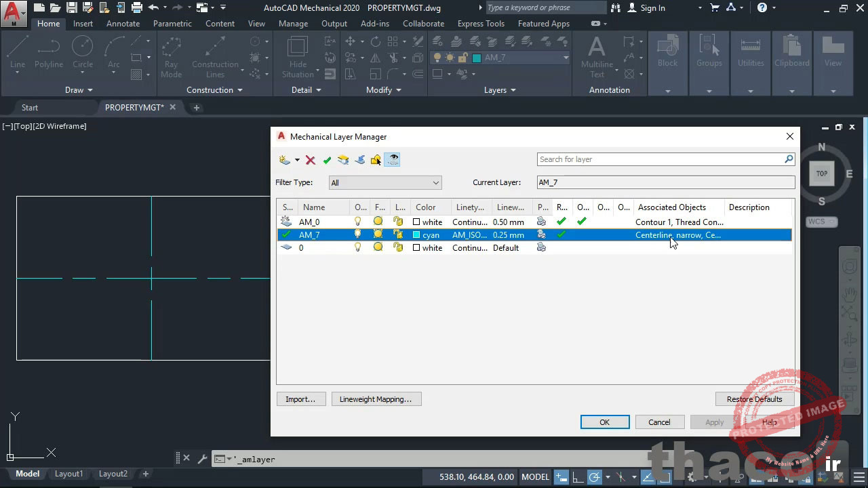This screenshot has height=488, width=868.
Task: Open the AM_7 layer dropdown in ribbon
Action: pyautogui.click(x=566, y=58)
